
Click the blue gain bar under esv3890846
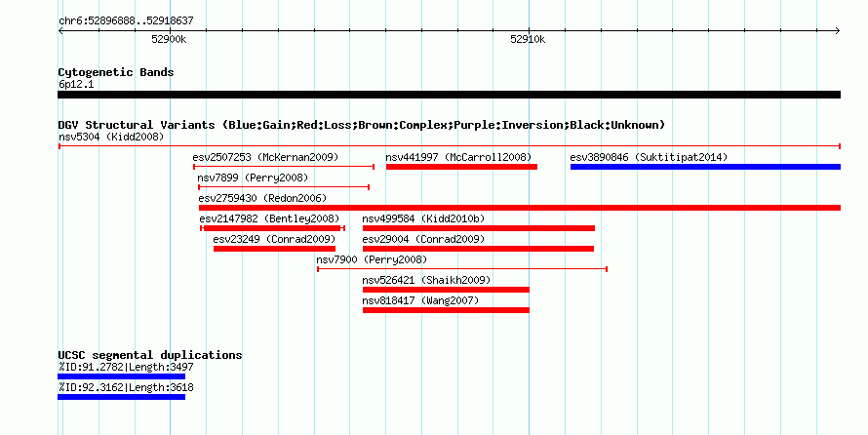tap(705, 167)
